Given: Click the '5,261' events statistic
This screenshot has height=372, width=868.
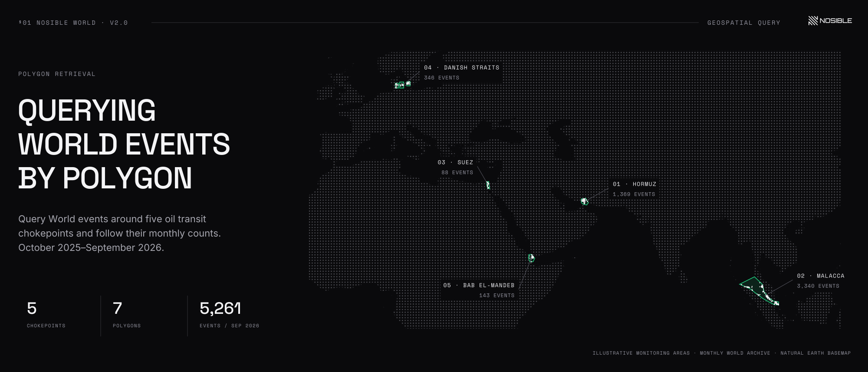Looking at the screenshot, I should [x=220, y=308].
